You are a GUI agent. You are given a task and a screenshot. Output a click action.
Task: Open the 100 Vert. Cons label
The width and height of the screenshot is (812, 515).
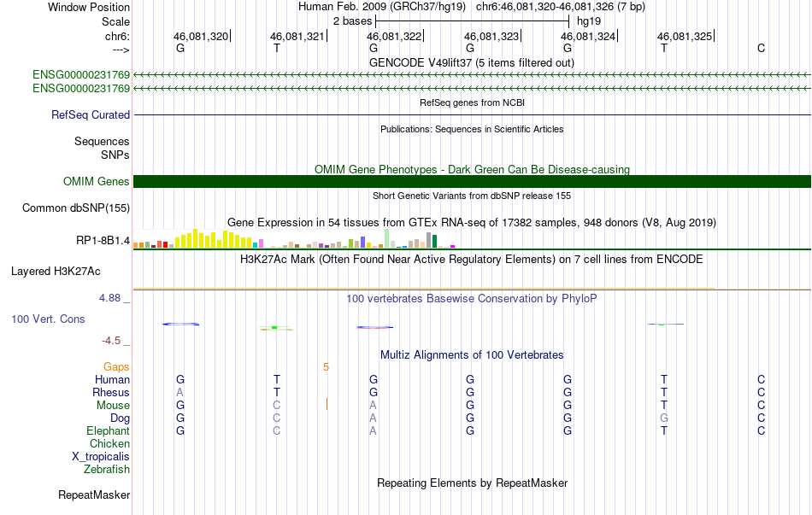click(x=48, y=319)
